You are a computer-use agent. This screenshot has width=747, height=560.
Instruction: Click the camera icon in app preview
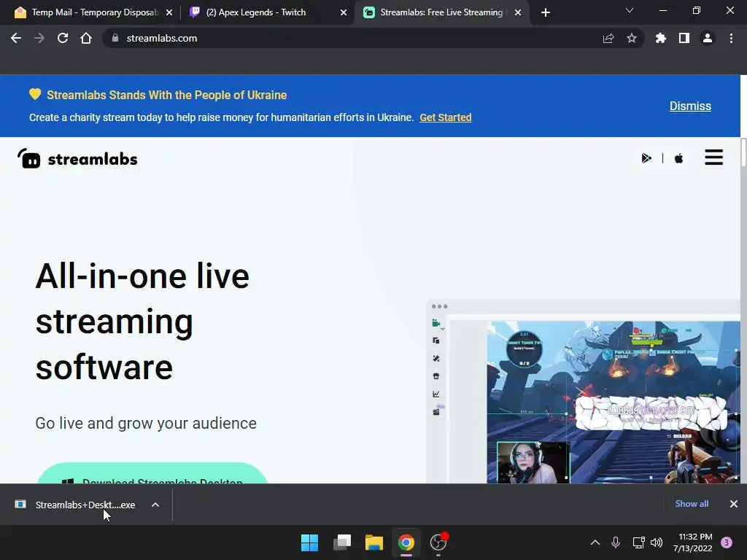coord(436,323)
